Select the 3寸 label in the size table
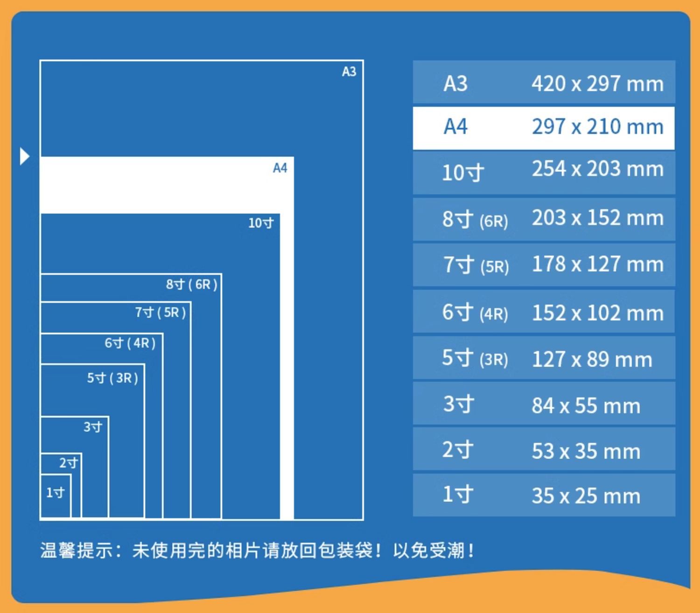The image size is (700, 613). click(x=459, y=404)
